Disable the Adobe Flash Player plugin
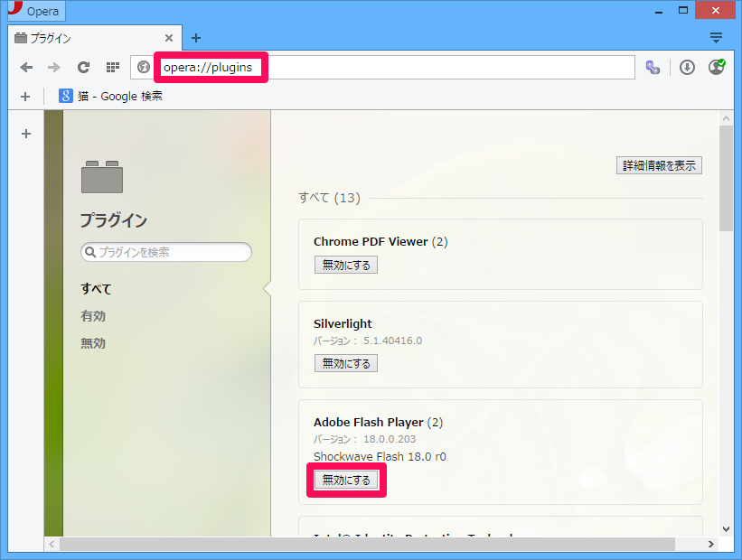Screen dimensions: 742x560 [346, 481]
